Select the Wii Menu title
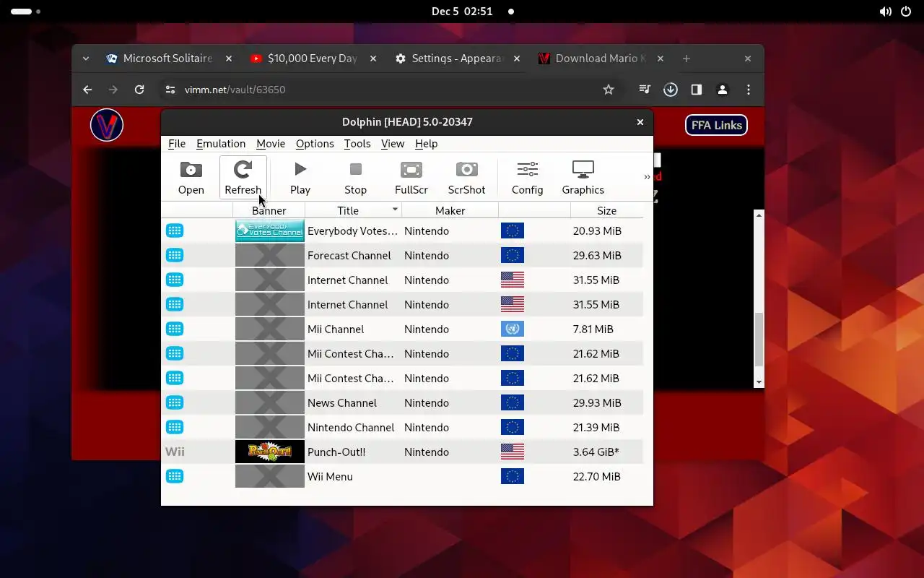 pyautogui.click(x=330, y=476)
